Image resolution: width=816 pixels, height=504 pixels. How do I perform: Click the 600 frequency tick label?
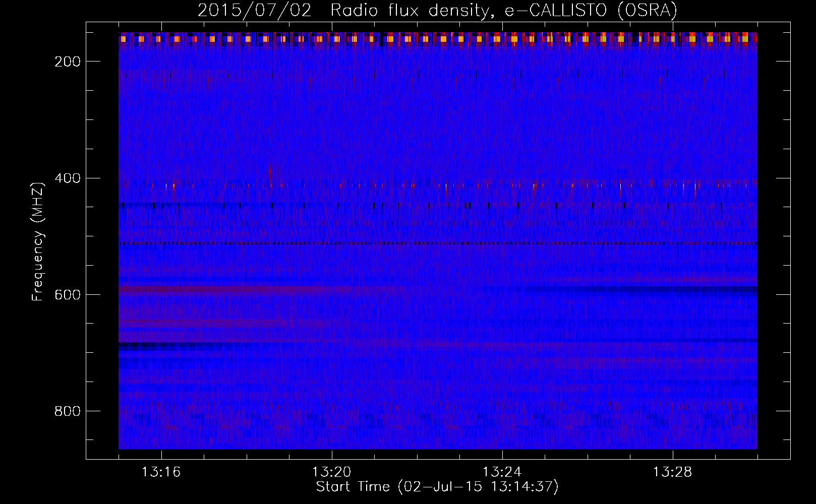point(68,295)
